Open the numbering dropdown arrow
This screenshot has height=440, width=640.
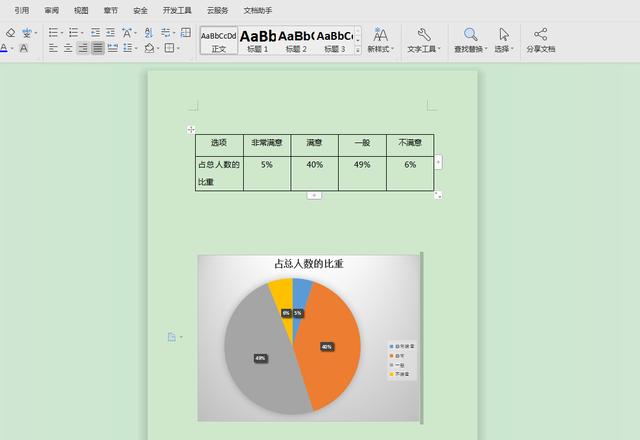click(x=82, y=33)
